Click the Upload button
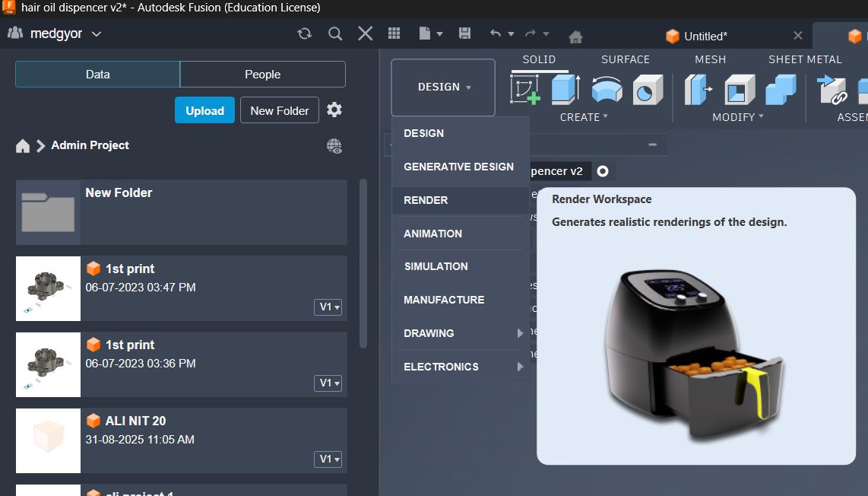 (x=204, y=110)
